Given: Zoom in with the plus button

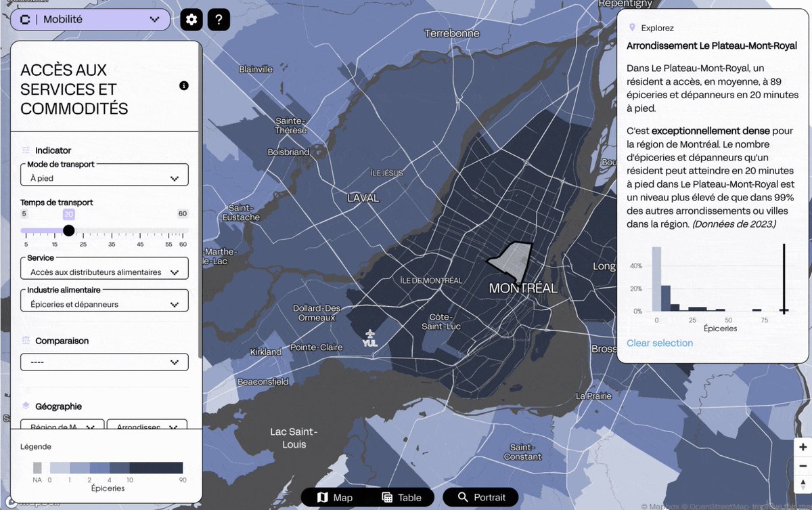Looking at the screenshot, I should pos(803,448).
